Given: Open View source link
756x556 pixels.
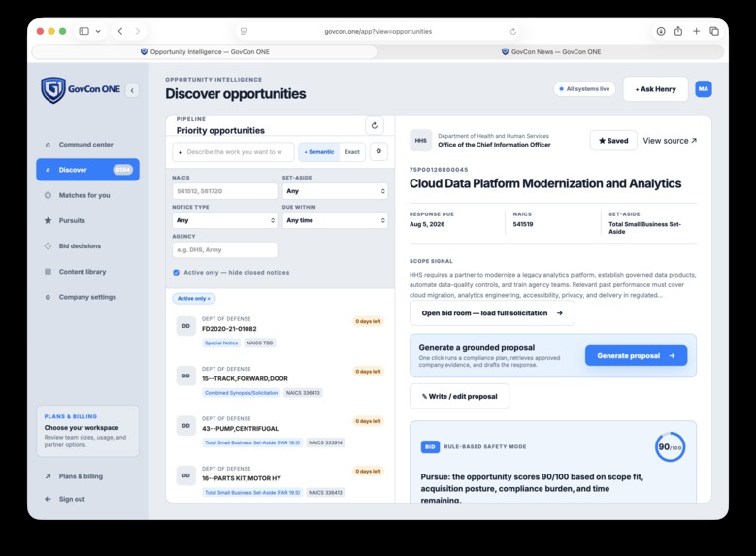Looking at the screenshot, I should click(670, 141).
